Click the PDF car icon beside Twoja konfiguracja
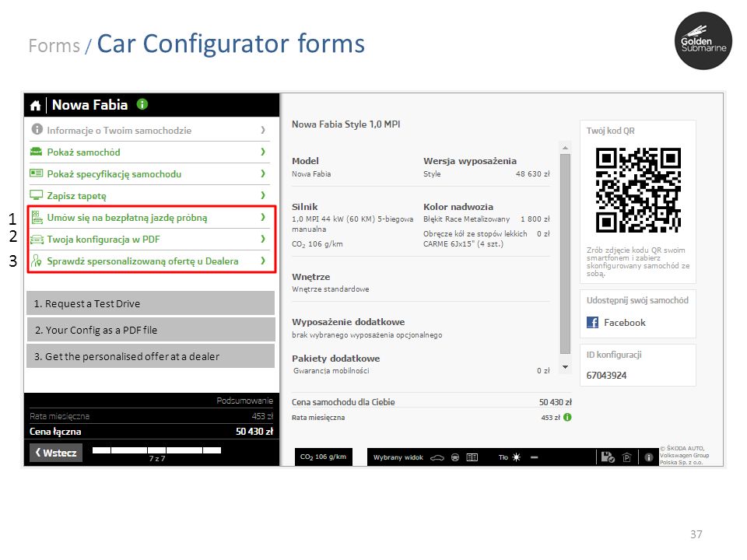Image resolution: width=747 pixels, height=560 pixels. pos(37,240)
